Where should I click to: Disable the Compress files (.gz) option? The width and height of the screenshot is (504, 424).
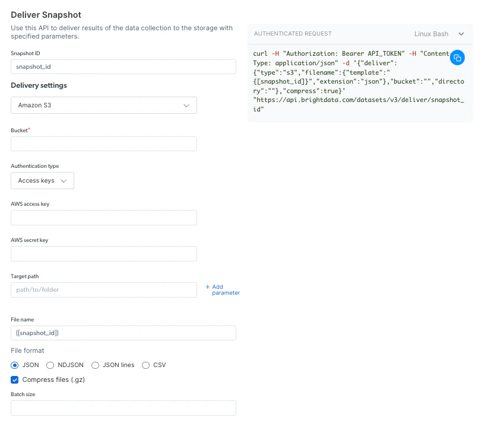pyautogui.click(x=14, y=380)
